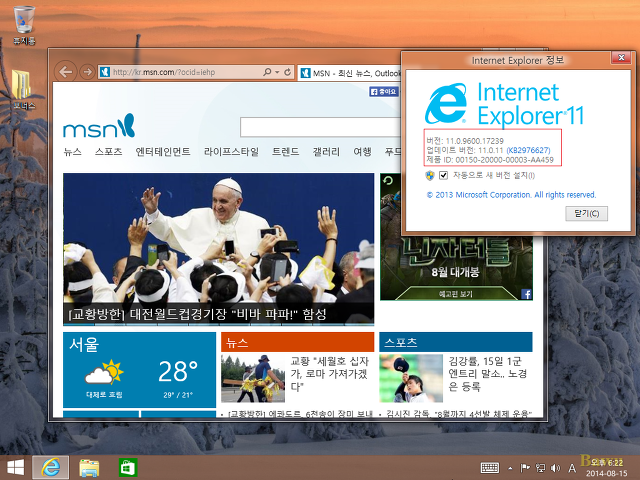Open the 갤러리 menu on MSN

click(x=326, y=152)
